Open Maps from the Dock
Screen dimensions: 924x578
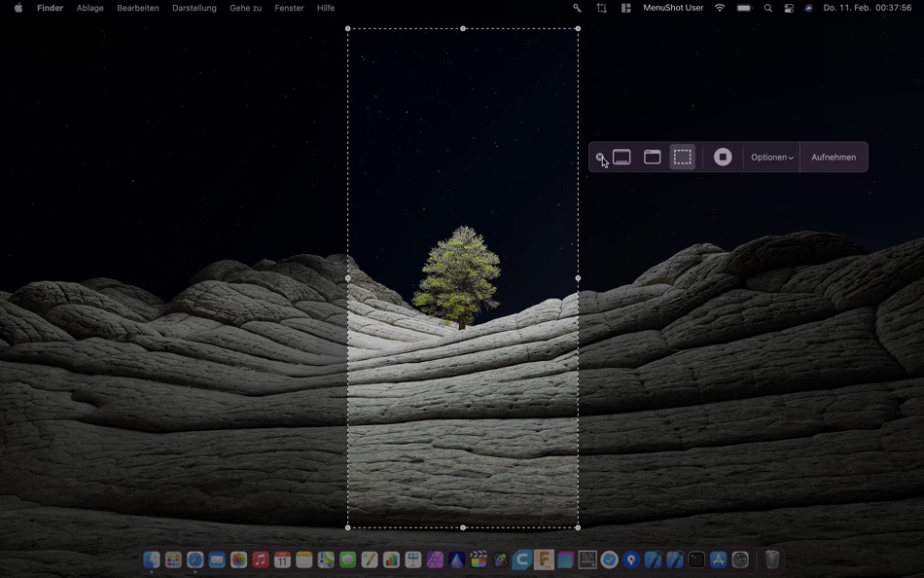pyautogui.click(x=326, y=560)
